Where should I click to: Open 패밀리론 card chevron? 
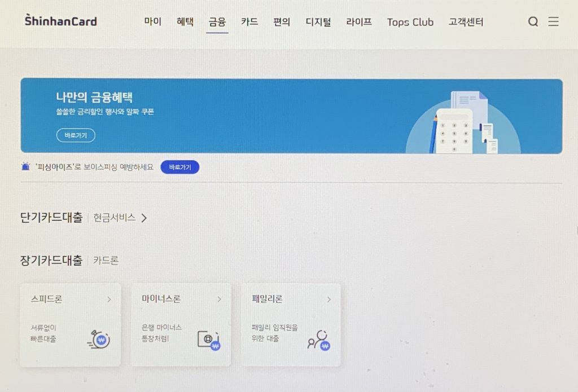coord(329,299)
